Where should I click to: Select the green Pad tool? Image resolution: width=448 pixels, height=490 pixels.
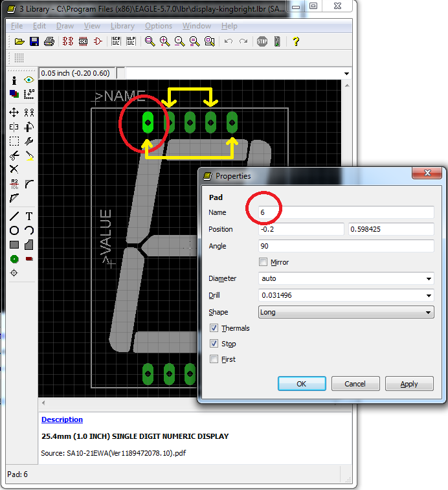(14, 258)
